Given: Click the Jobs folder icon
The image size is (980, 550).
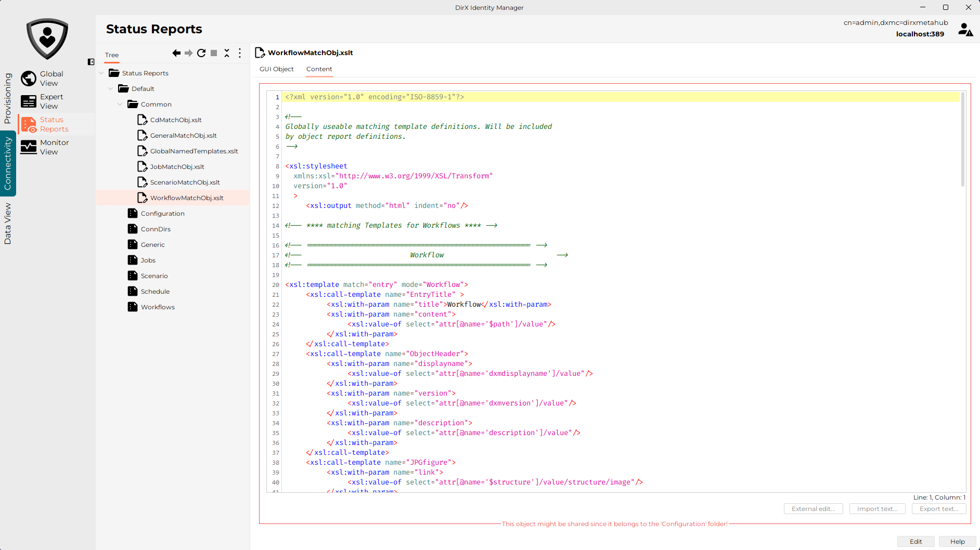Looking at the screenshot, I should (133, 260).
